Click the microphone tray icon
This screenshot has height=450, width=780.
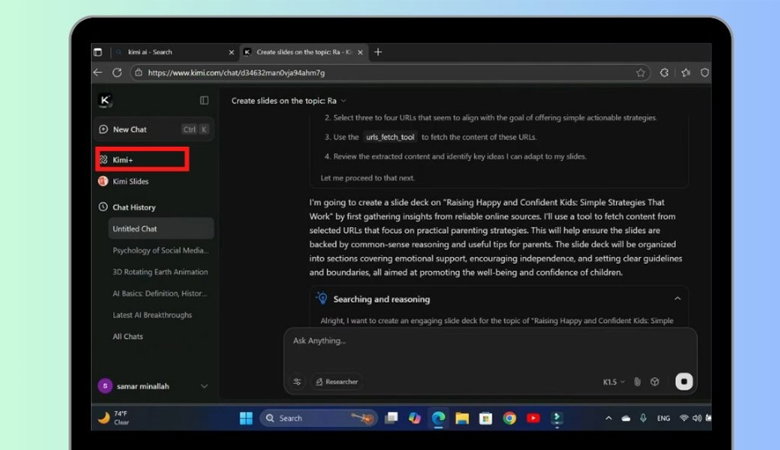[x=643, y=418]
